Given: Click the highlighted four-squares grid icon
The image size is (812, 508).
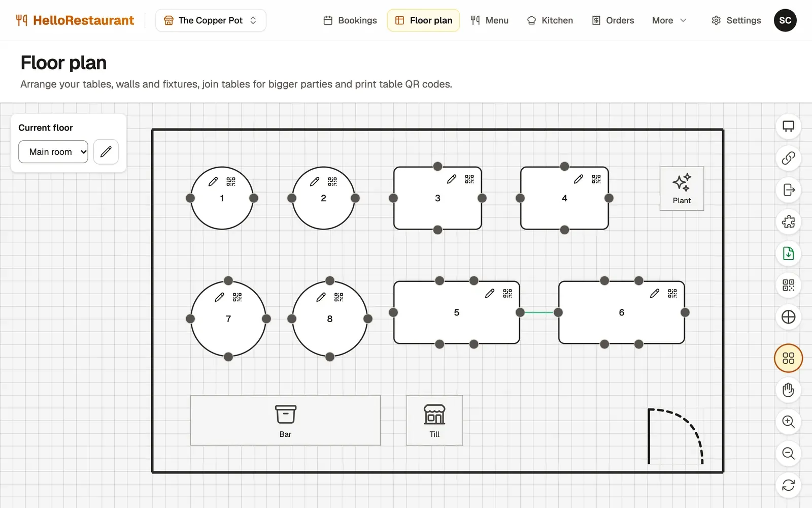Looking at the screenshot, I should [788, 358].
